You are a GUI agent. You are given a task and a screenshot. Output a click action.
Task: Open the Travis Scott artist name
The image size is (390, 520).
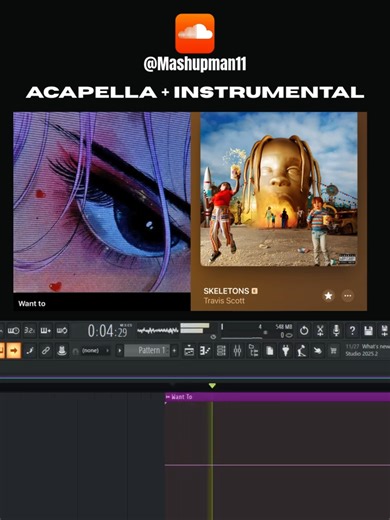pos(224,301)
